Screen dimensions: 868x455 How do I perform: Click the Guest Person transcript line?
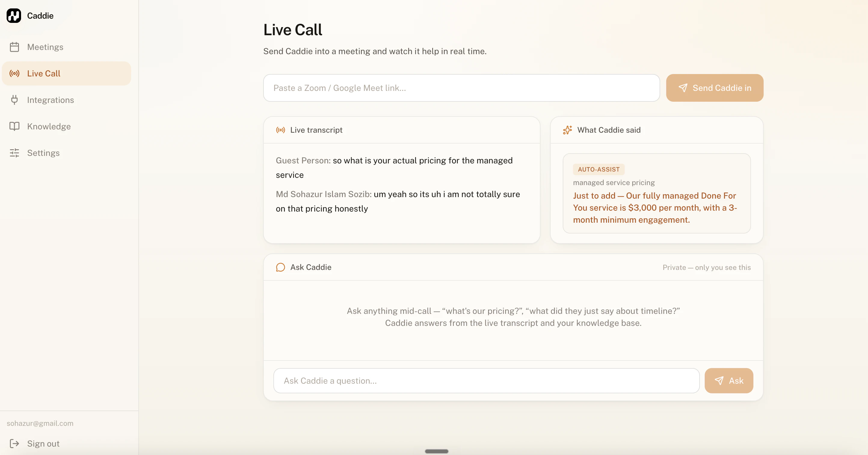pos(394,168)
